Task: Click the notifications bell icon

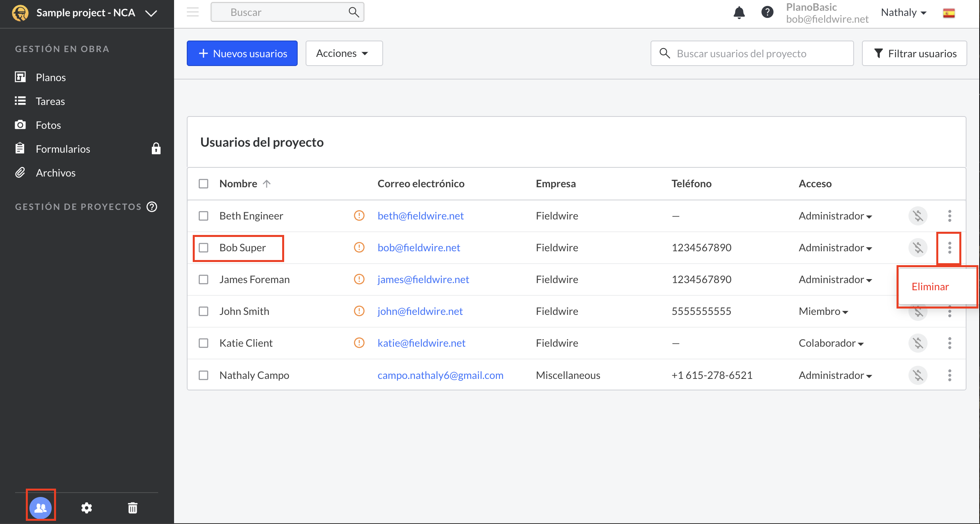Action: (739, 12)
